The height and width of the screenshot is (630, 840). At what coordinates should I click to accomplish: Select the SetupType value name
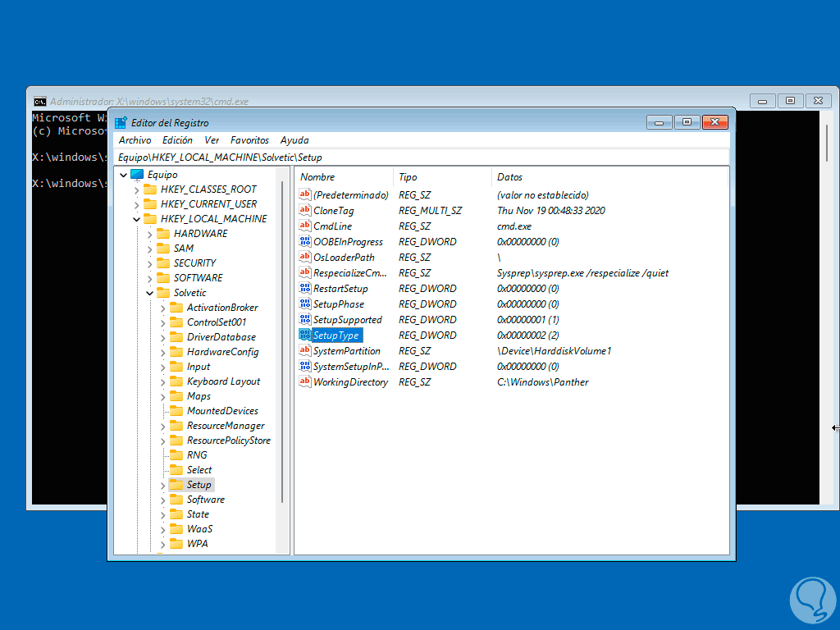click(336, 336)
